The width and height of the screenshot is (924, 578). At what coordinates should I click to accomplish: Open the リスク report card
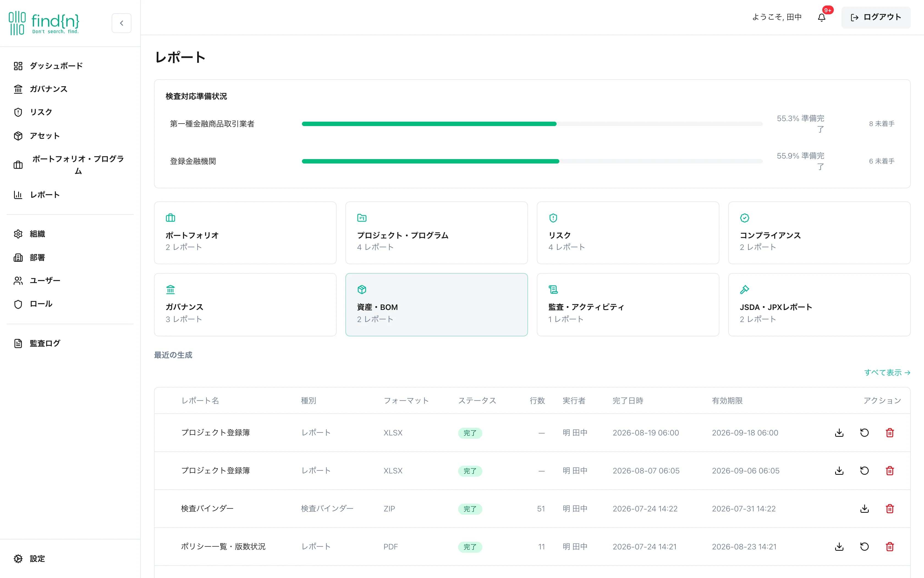628,233
